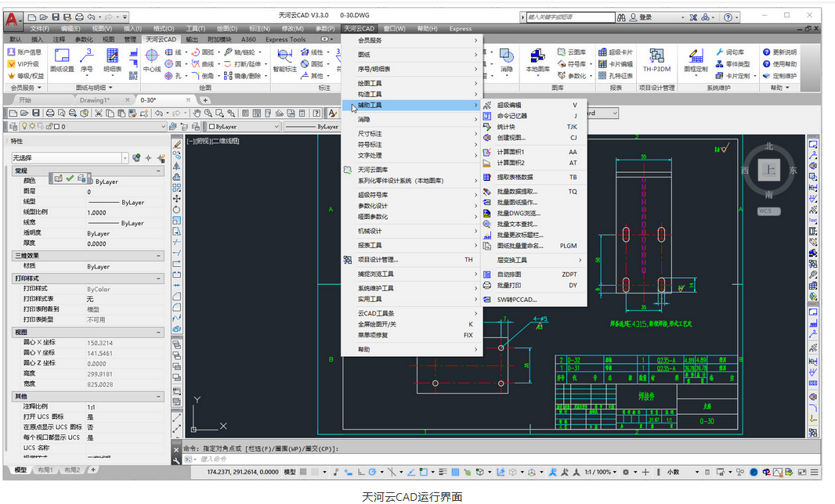Toggle grid display in the status bar
This screenshot has height=504, width=835.
(303, 472)
